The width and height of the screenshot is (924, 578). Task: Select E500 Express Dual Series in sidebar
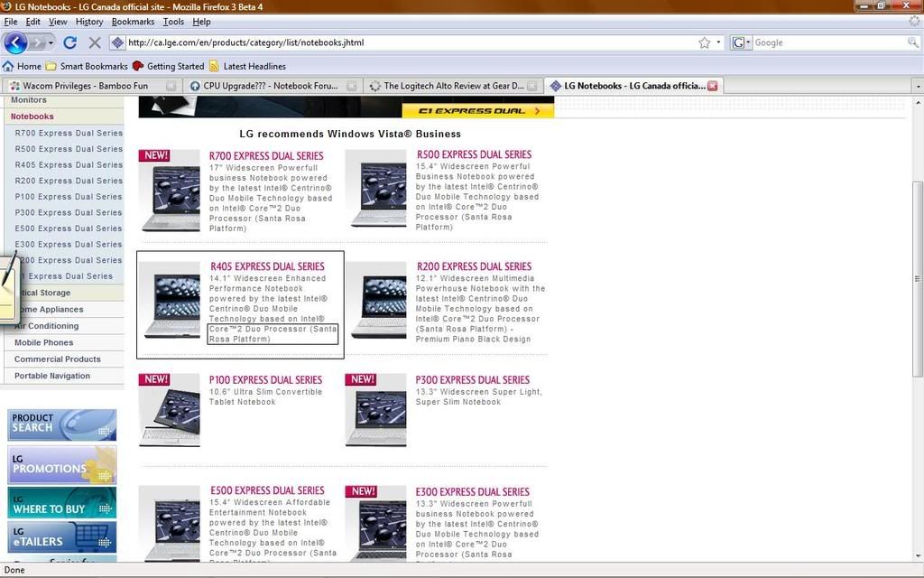(x=69, y=228)
